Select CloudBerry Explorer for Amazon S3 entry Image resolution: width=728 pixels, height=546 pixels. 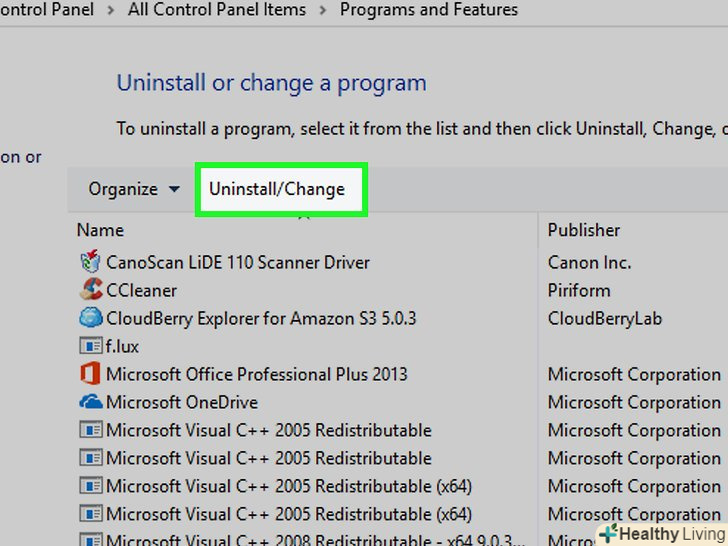tap(261, 319)
